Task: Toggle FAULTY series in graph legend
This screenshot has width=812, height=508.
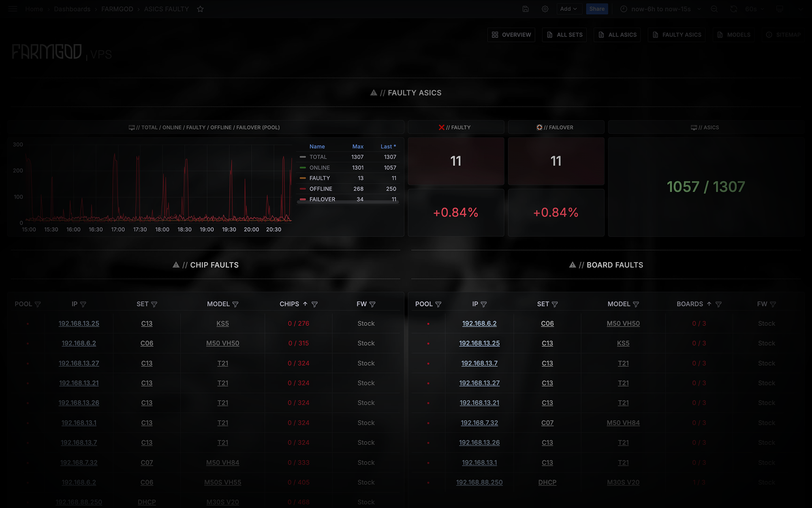Action: (x=319, y=178)
